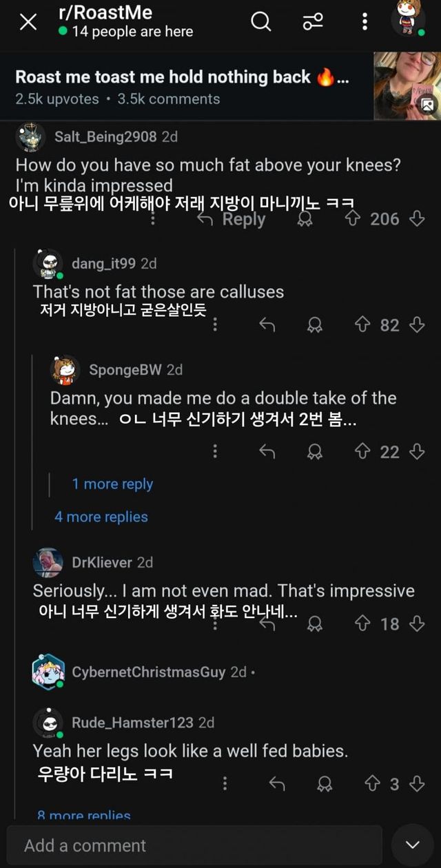Click the gift award icon on dang_it99's comment
Viewport: 441px width, 868px height.
tap(315, 324)
